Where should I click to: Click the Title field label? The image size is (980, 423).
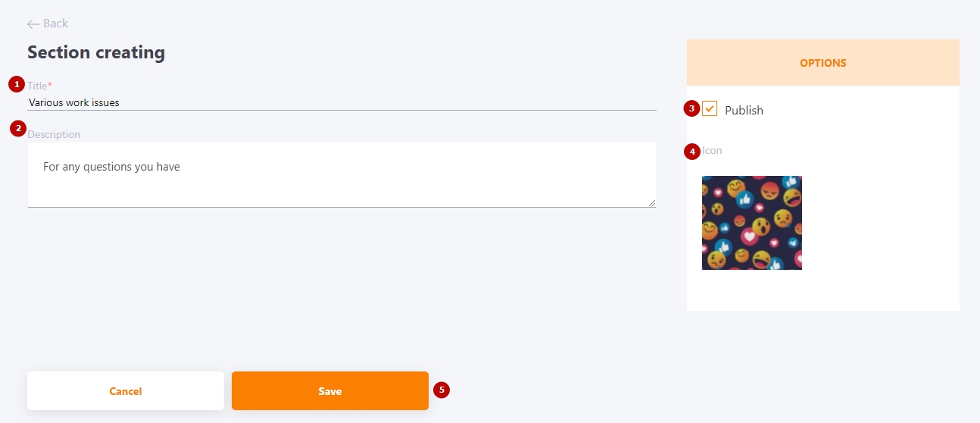(x=40, y=86)
